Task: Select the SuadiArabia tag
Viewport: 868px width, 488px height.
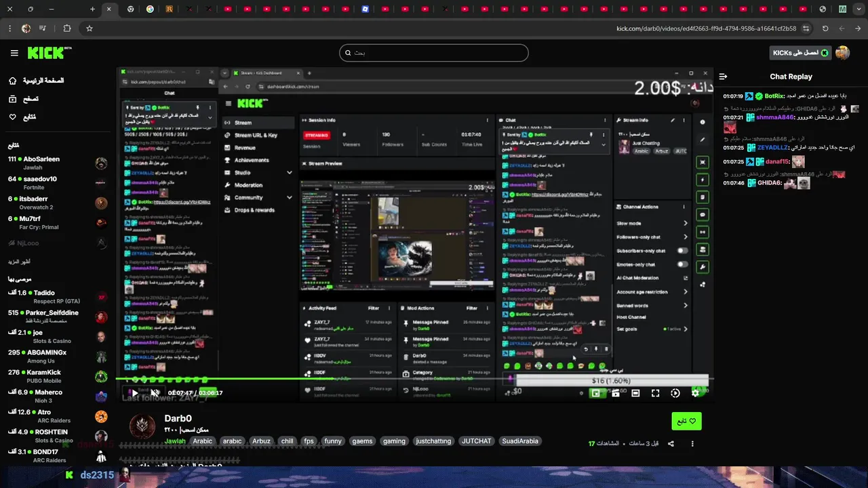Action: [520, 441]
